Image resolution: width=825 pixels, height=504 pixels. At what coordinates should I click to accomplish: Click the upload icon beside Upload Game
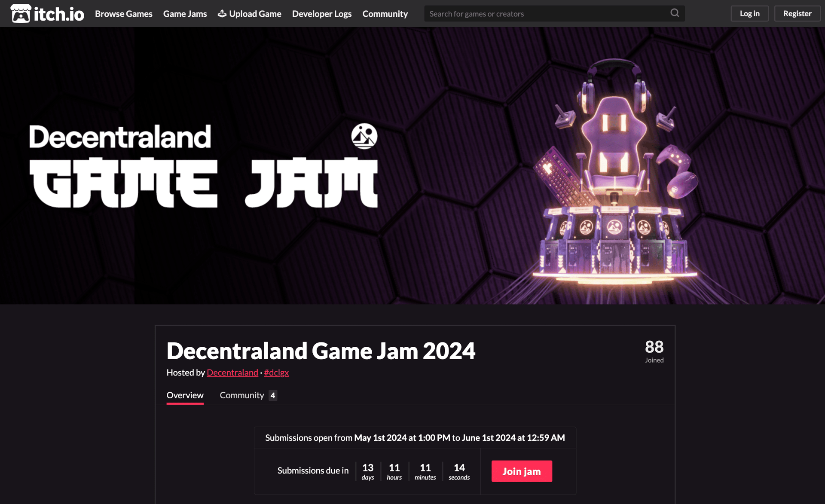point(222,13)
